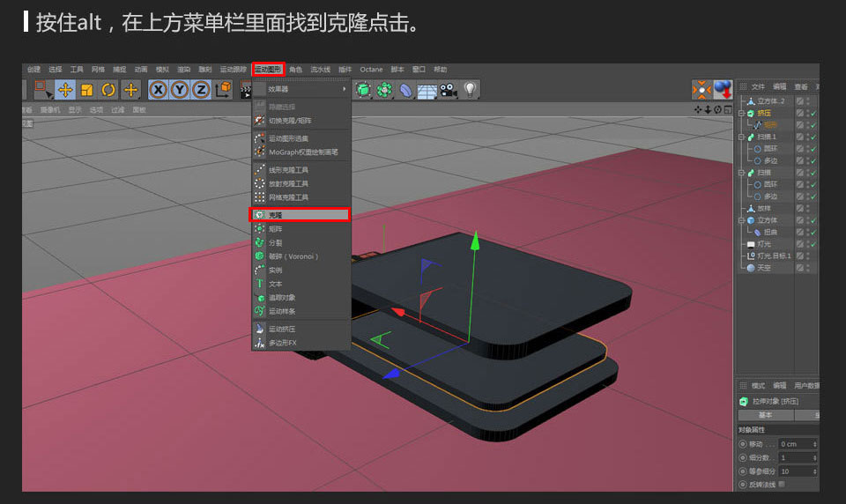Click the 基本 tab in the attributes panel
This screenshot has height=504, width=846.
coord(766,415)
